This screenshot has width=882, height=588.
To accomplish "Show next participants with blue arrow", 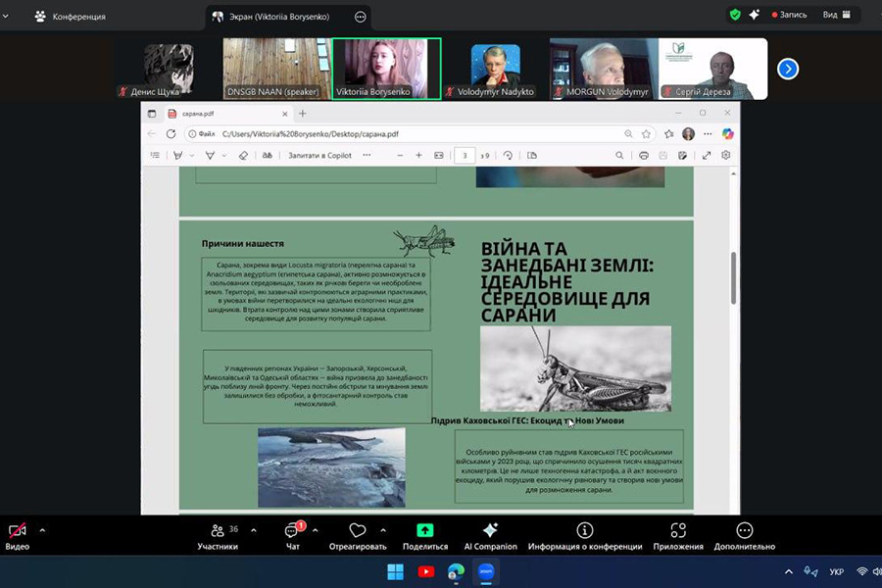I will coord(788,69).
